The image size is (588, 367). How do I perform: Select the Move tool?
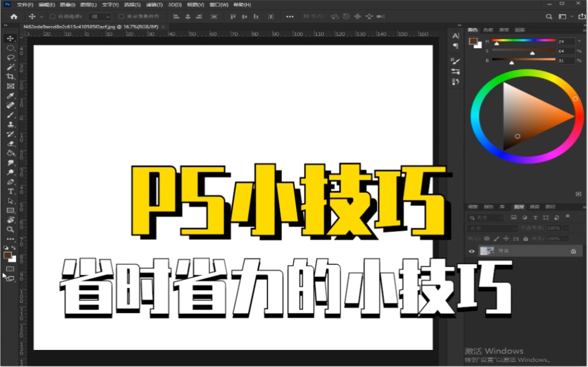[x=10, y=38]
